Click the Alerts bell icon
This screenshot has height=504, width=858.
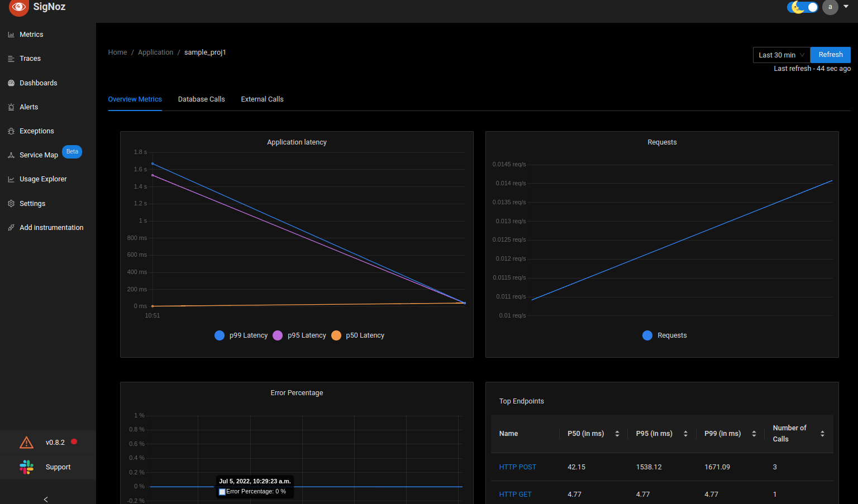[x=11, y=107]
